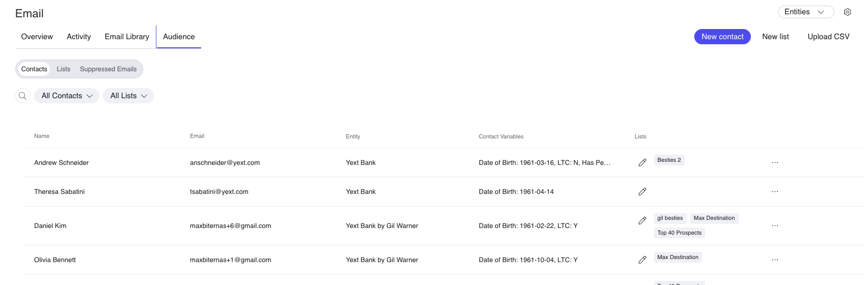The image size is (868, 285).
Task: Click Date of Birth: 1961-04-14 cell
Action: [516, 192]
